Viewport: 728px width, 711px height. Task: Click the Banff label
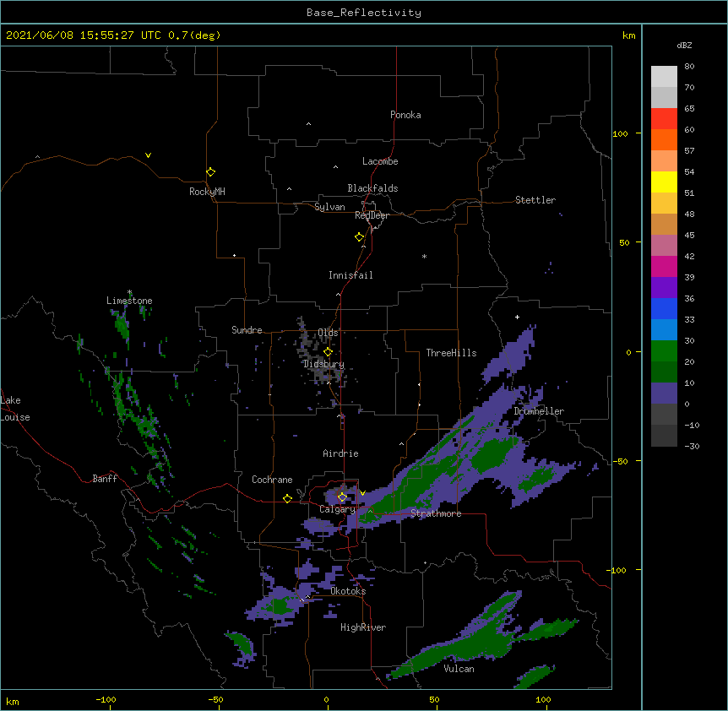tap(105, 479)
